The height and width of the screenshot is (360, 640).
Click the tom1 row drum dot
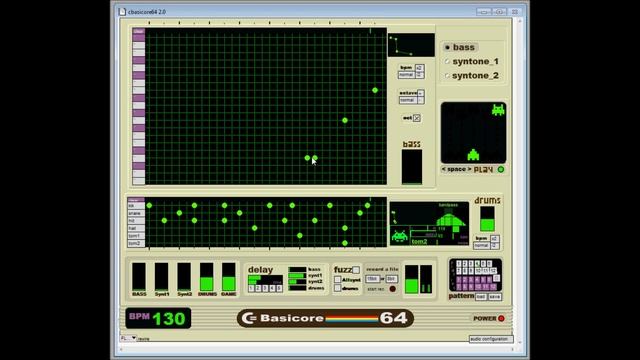coord(300,236)
